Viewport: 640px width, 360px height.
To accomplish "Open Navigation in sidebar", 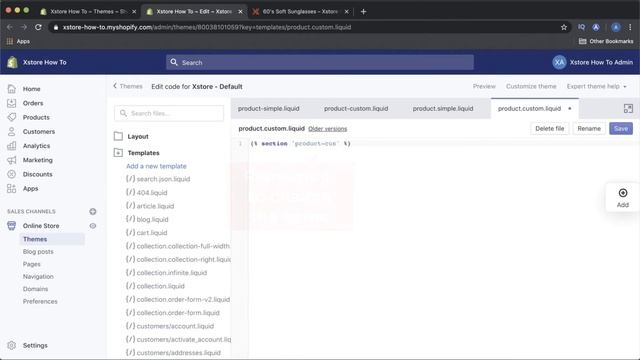I will (x=38, y=276).
